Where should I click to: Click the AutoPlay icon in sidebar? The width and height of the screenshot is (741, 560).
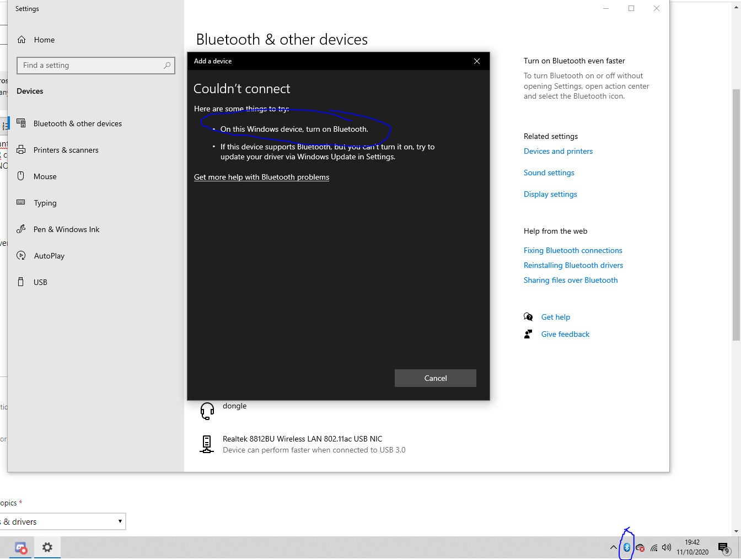click(x=21, y=255)
